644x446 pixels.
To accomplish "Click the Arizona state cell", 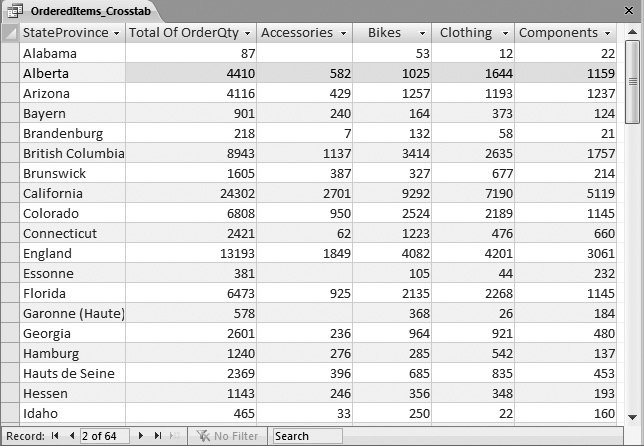I will click(x=72, y=94).
